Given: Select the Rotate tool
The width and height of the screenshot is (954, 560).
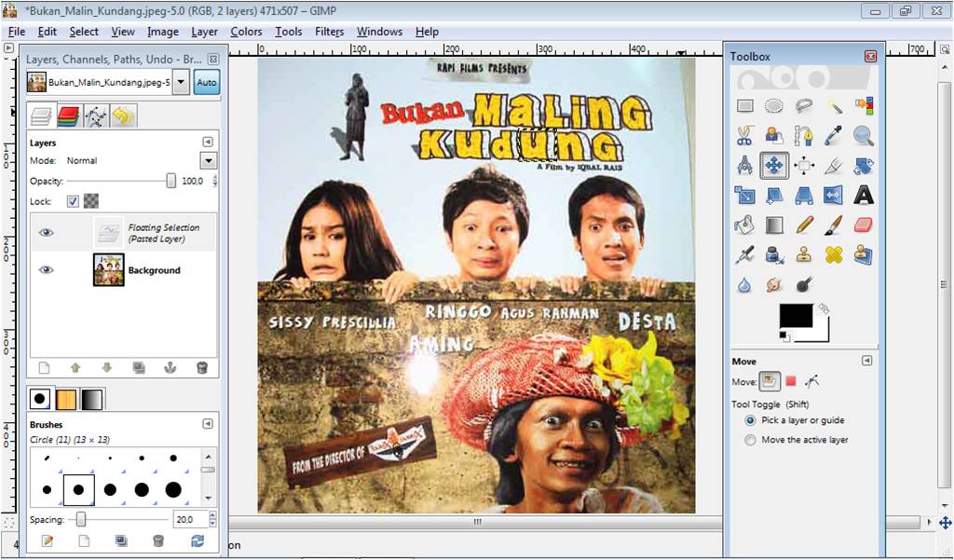Looking at the screenshot, I should point(864,166).
